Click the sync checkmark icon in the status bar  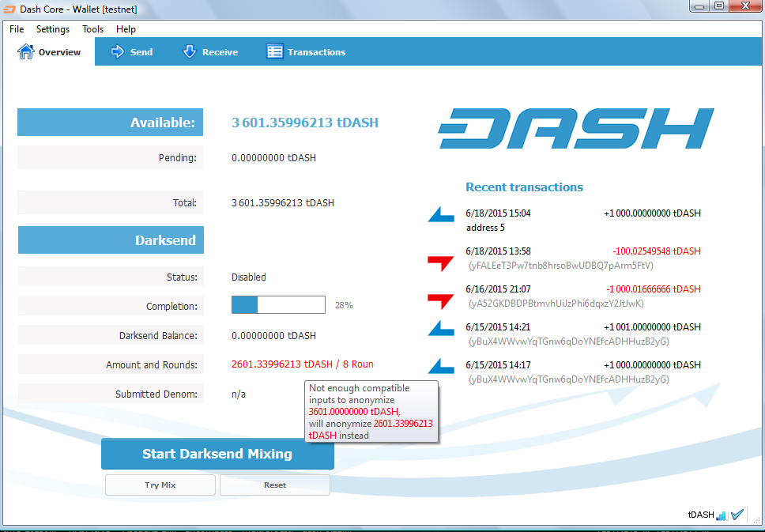(x=737, y=514)
